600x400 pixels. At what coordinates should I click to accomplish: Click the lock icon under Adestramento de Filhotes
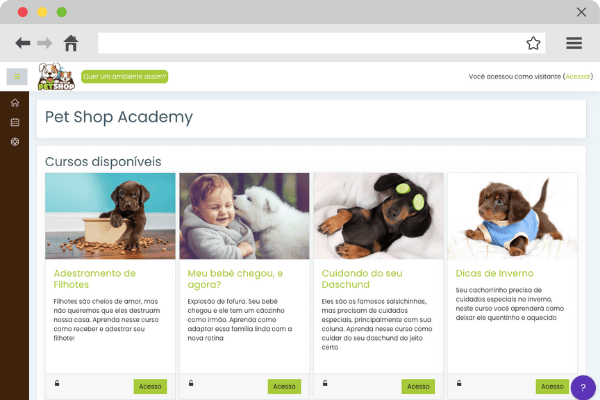tap(57, 383)
